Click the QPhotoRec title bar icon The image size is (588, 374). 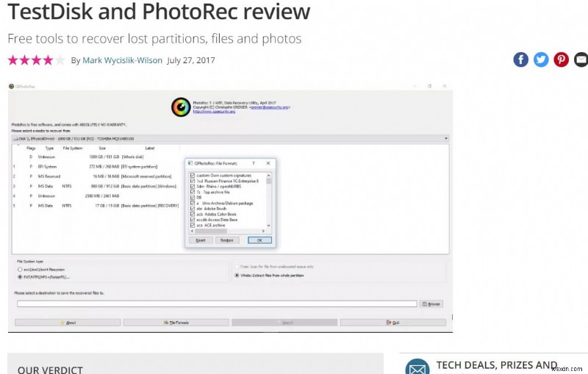pos(11,86)
